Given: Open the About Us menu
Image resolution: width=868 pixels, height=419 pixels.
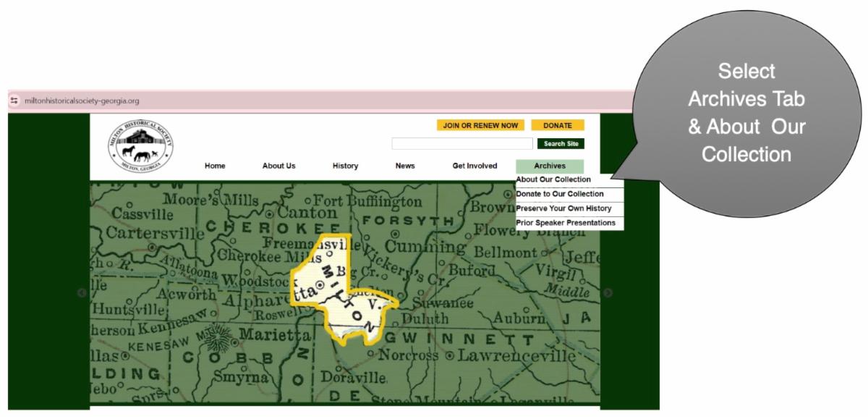Looking at the screenshot, I should (278, 166).
